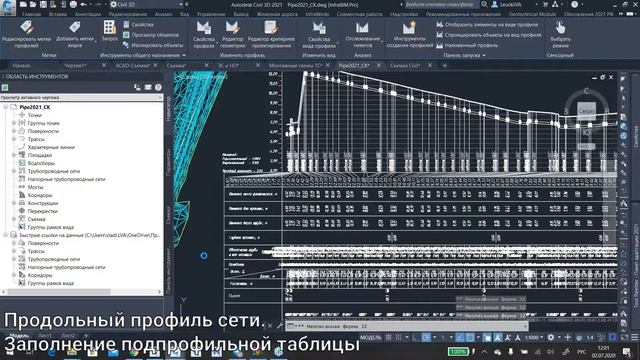
Task: Click the Навигатор vertical toolspace tab
Action: pyautogui.click(x=169, y=108)
